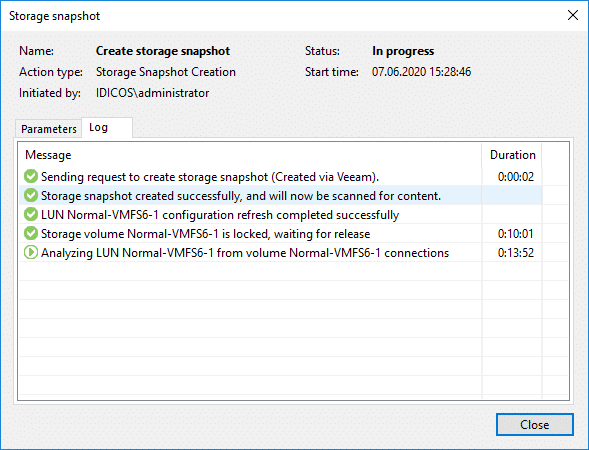Click the IDICOS\administrator initiator text
Viewport: 589px width, 450px height.
click(153, 93)
